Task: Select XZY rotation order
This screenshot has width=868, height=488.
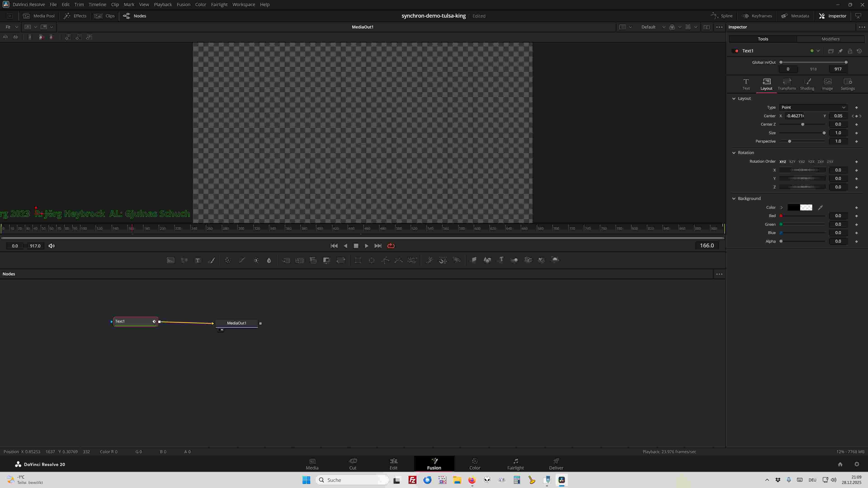Action: click(x=792, y=162)
